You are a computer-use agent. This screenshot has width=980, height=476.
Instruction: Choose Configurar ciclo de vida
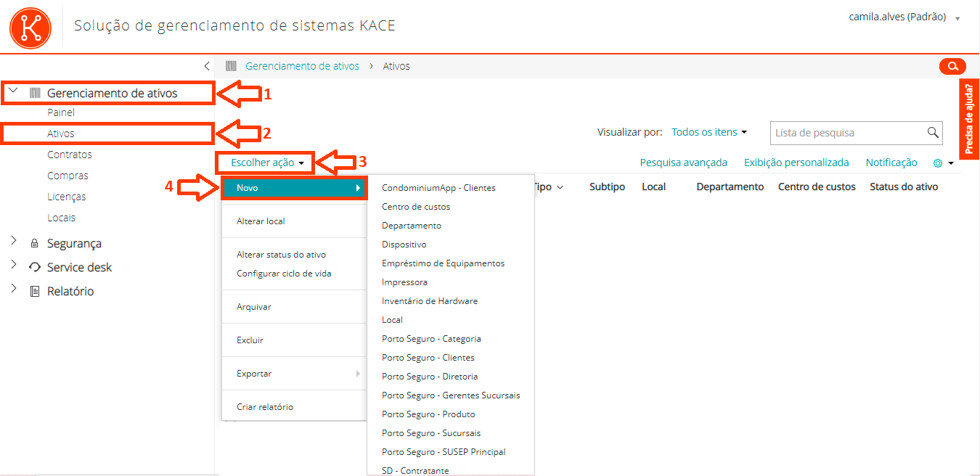pos(284,274)
